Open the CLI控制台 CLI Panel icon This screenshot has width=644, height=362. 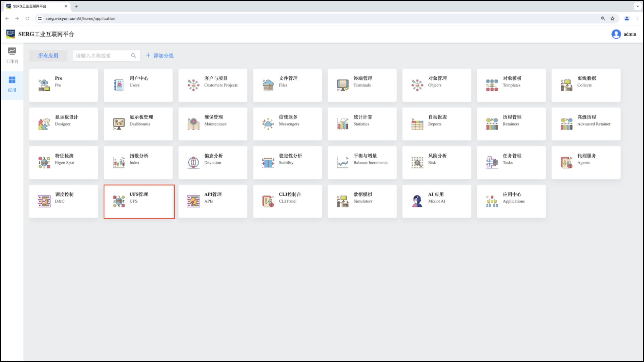coord(268,201)
